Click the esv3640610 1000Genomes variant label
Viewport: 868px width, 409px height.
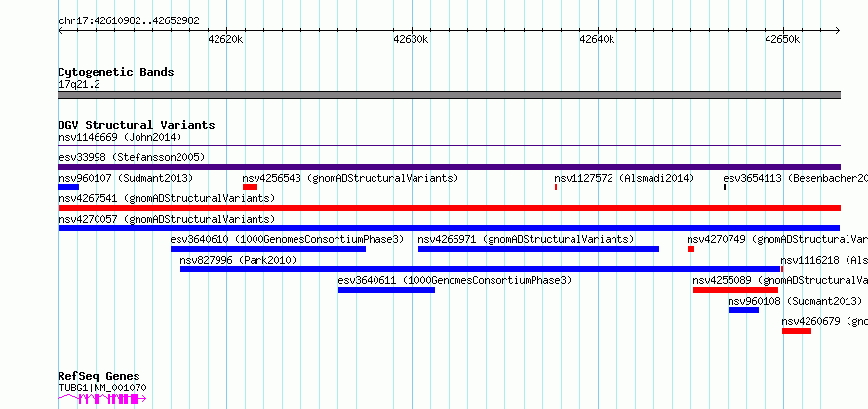pyautogui.click(x=288, y=239)
